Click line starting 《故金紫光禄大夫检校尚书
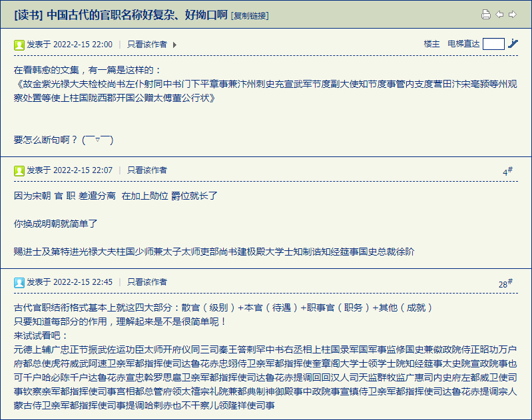 (266, 84)
